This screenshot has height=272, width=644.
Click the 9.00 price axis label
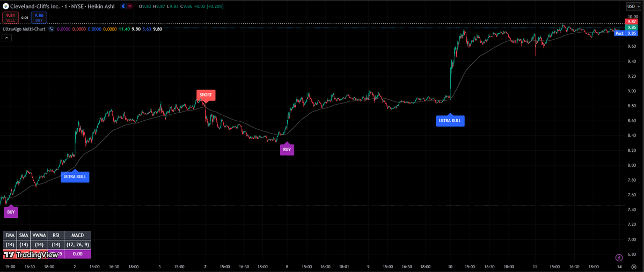(x=632, y=91)
